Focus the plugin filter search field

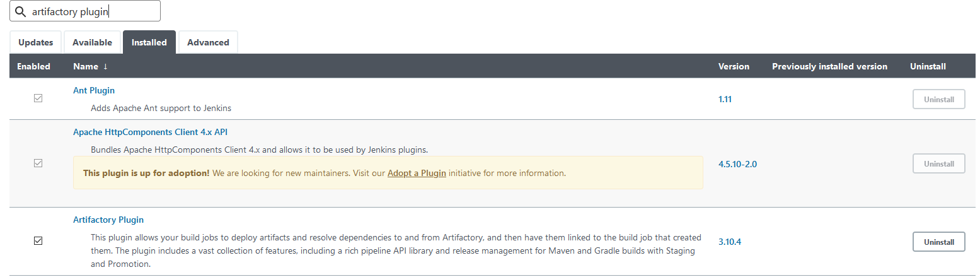pos(85,11)
